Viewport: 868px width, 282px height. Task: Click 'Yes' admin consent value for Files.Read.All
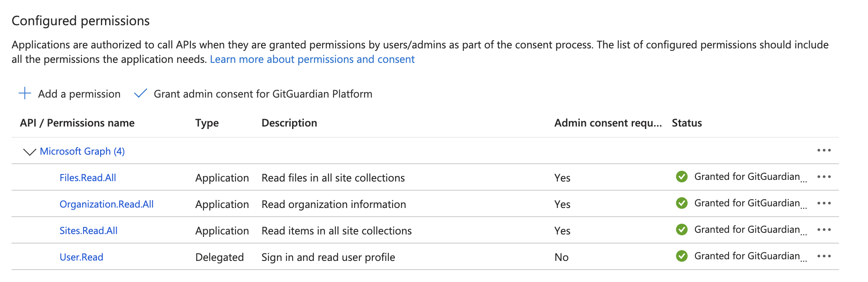click(x=562, y=178)
